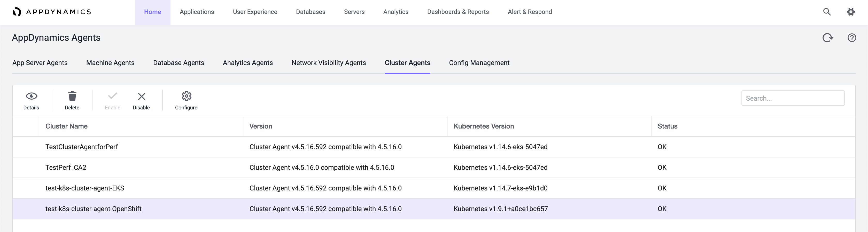This screenshot has width=868, height=232.
Task: Click the AppDynamics Agents page title
Action: coord(56,38)
